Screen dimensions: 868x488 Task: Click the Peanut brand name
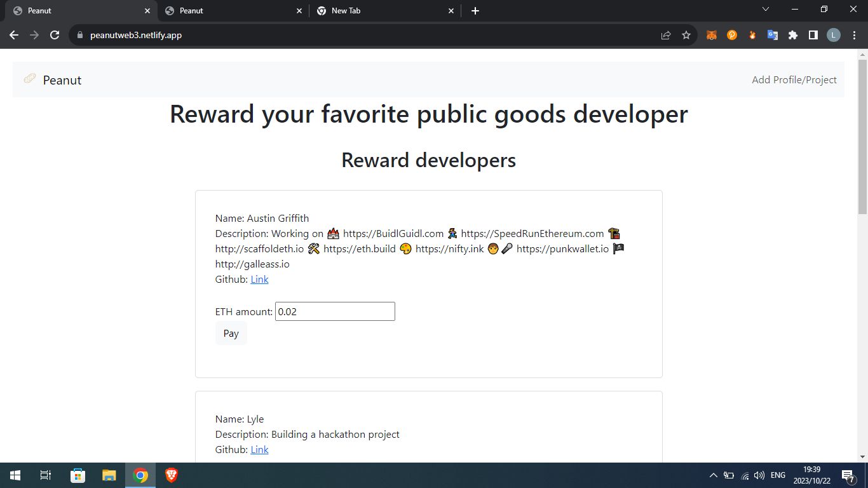[x=62, y=80]
